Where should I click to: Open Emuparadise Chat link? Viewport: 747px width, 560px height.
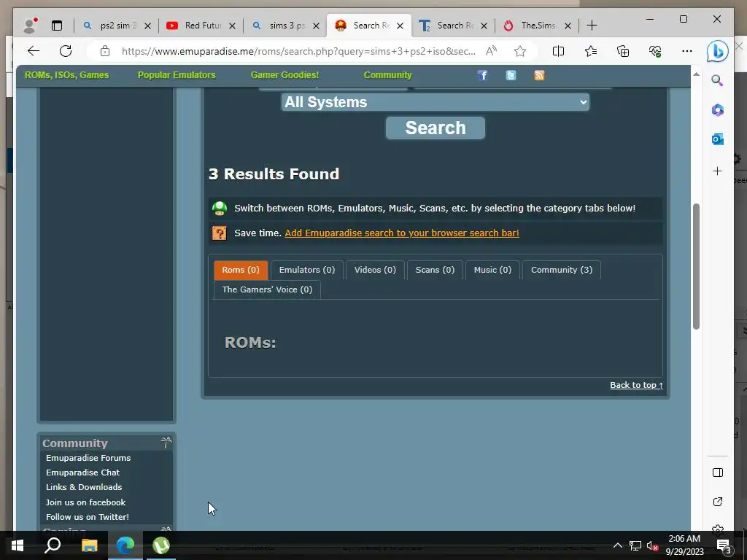click(82, 472)
